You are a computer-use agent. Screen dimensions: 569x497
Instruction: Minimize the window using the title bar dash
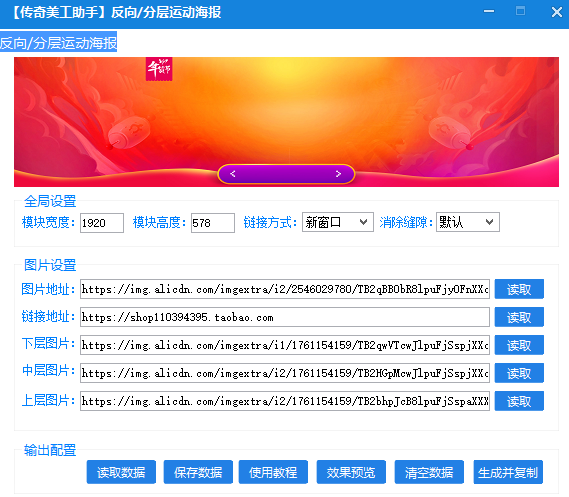[x=489, y=11]
